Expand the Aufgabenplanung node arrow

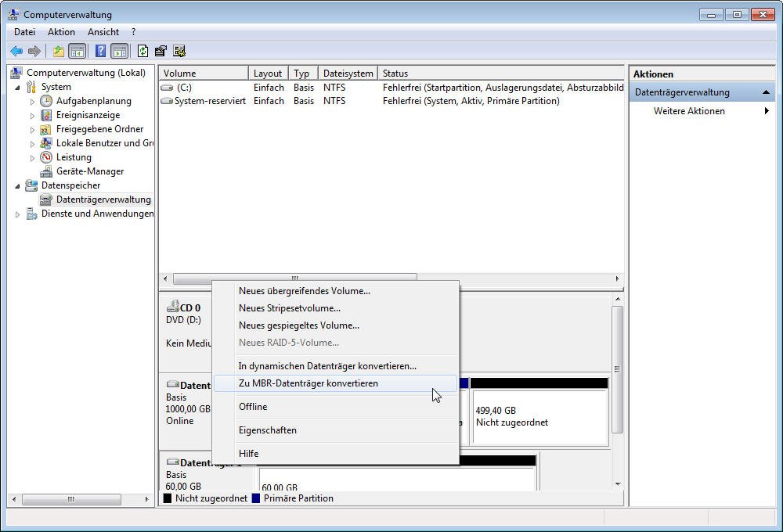(32, 101)
